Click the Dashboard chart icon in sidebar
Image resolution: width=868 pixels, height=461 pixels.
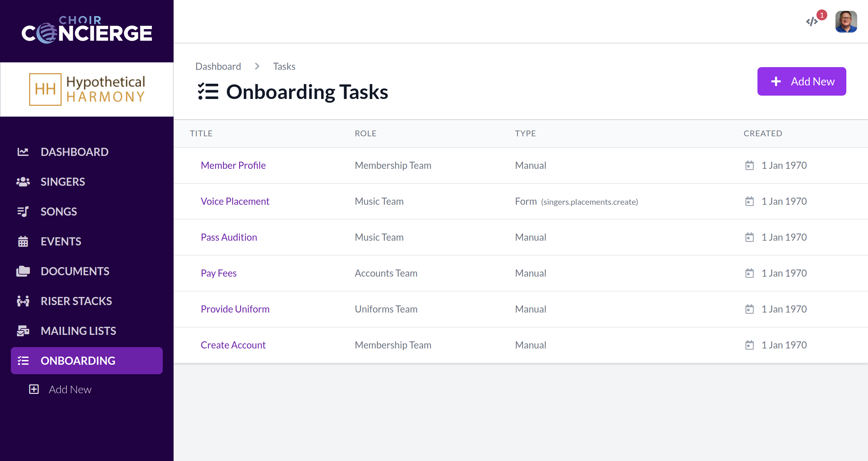23,152
